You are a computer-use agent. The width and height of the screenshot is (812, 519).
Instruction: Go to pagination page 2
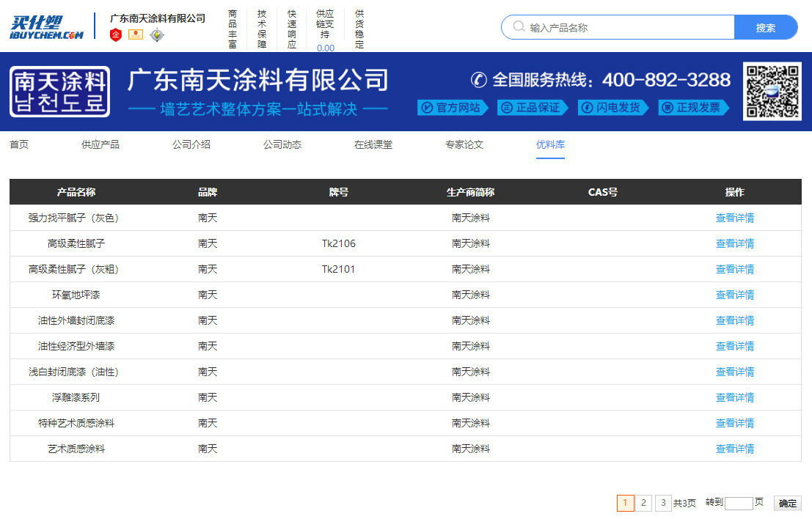(644, 503)
